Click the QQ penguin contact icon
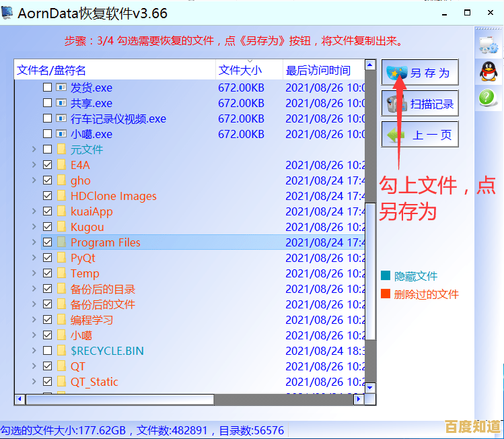504x439 pixels. [489, 71]
